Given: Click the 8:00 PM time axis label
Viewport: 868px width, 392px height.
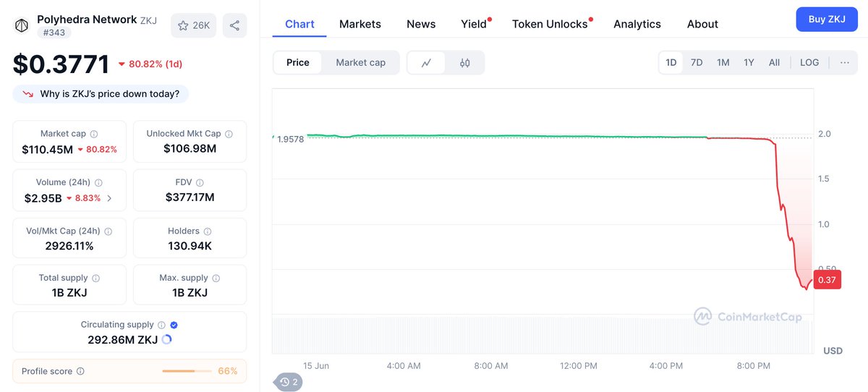Looking at the screenshot, I should 754,366.
